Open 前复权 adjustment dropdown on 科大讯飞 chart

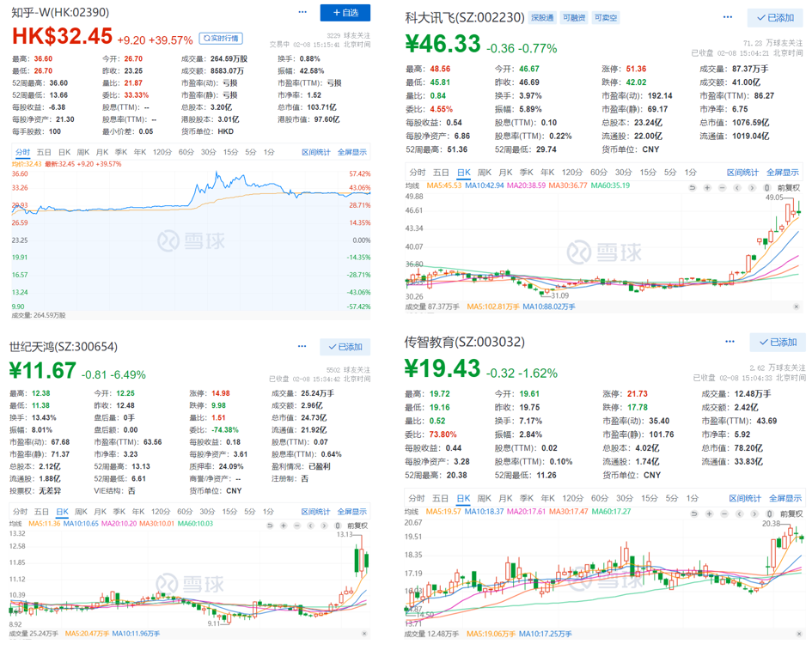(x=789, y=187)
